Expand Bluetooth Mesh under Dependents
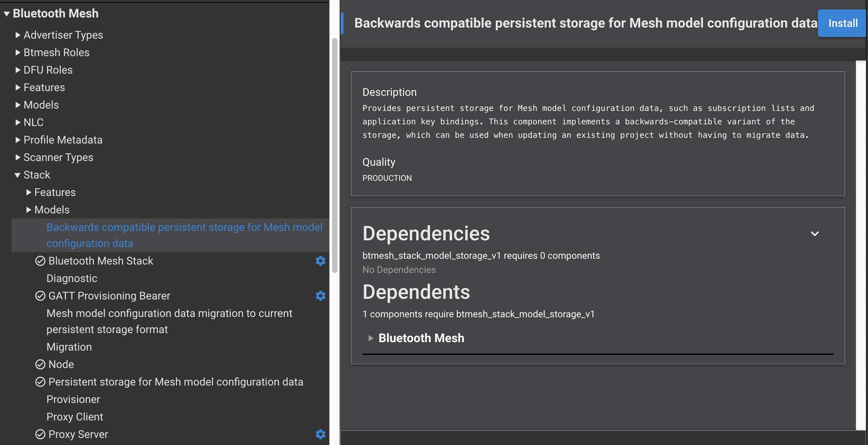 (371, 338)
